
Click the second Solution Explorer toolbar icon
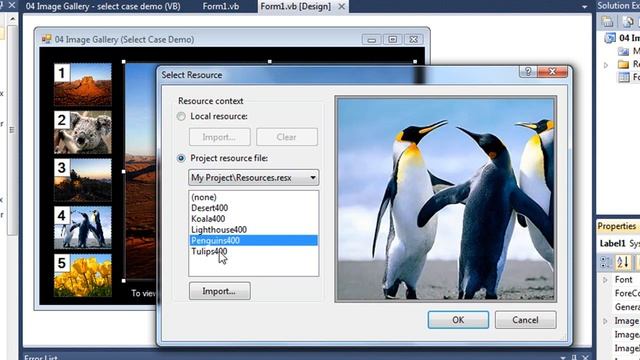click(629, 22)
